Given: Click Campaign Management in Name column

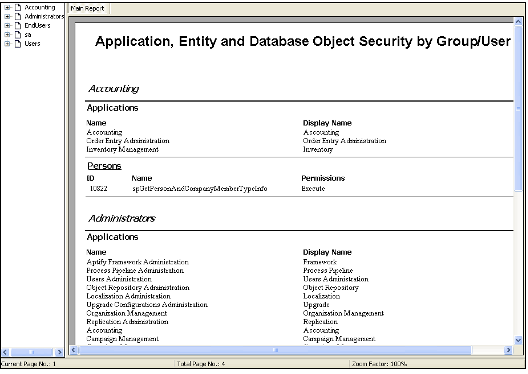Looking at the screenshot, I should click(123, 339).
